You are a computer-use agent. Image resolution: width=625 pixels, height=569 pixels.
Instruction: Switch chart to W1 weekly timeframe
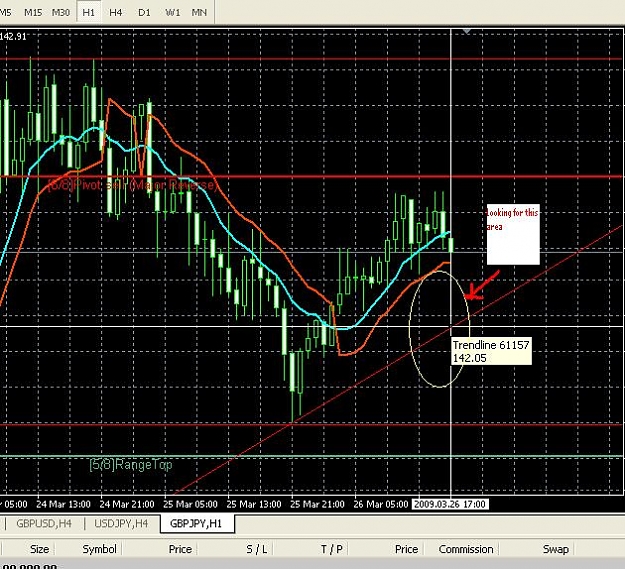pos(173,12)
